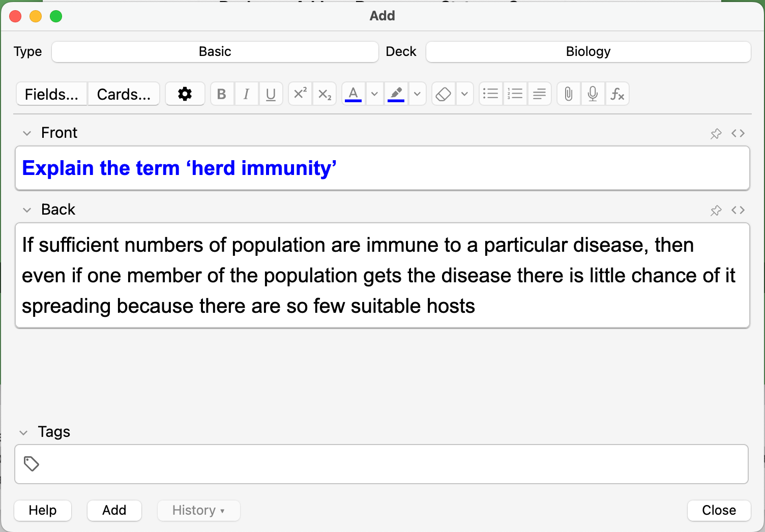This screenshot has height=532, width=765.
Task: Attach a picture or audio file
Action: pos(569,94)
